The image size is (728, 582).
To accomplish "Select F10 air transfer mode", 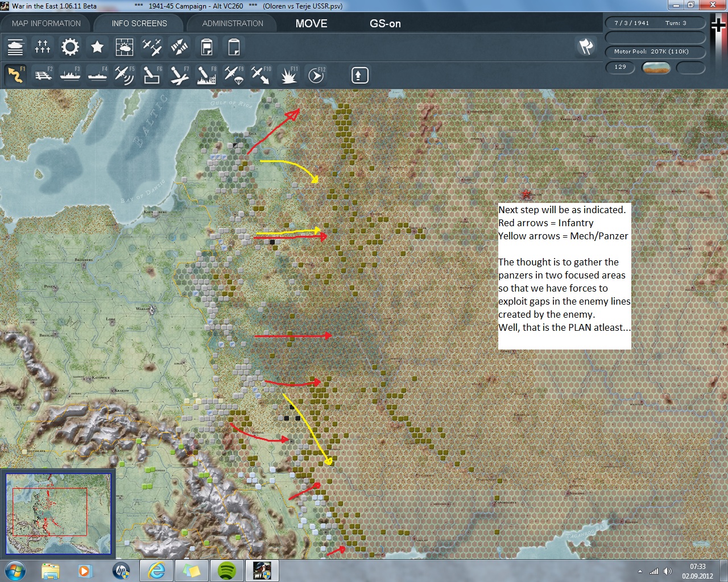I will (x=261, y=75).
